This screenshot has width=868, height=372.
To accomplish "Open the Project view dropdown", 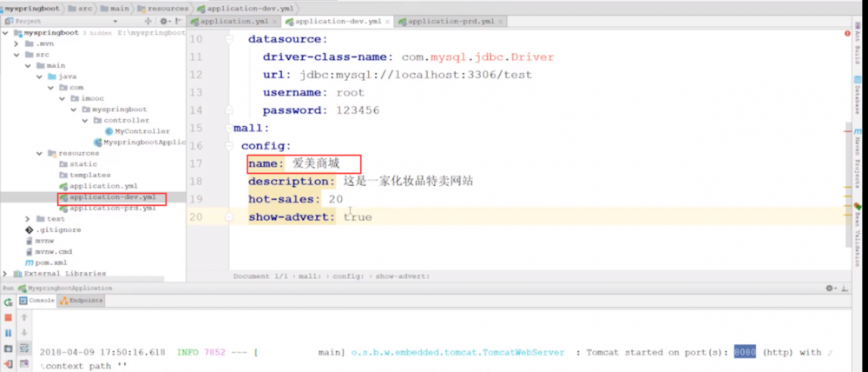I will click(x=115, y=21).
